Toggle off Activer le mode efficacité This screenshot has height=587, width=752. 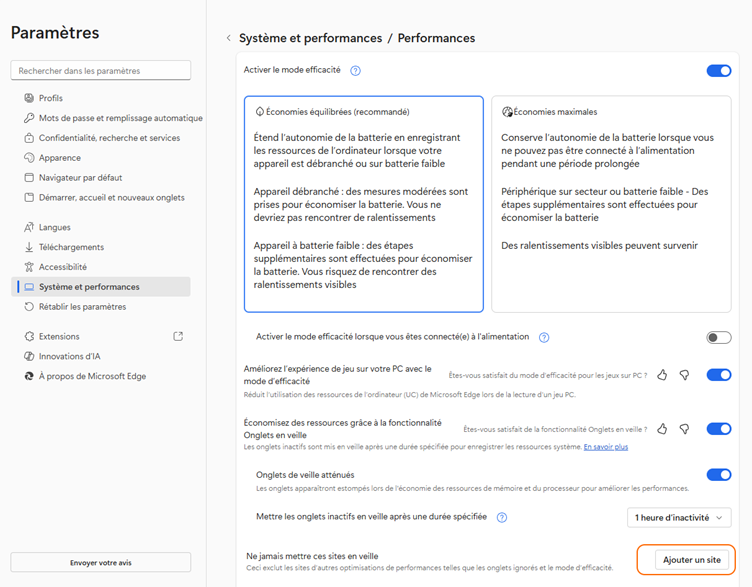pos(718,71)
